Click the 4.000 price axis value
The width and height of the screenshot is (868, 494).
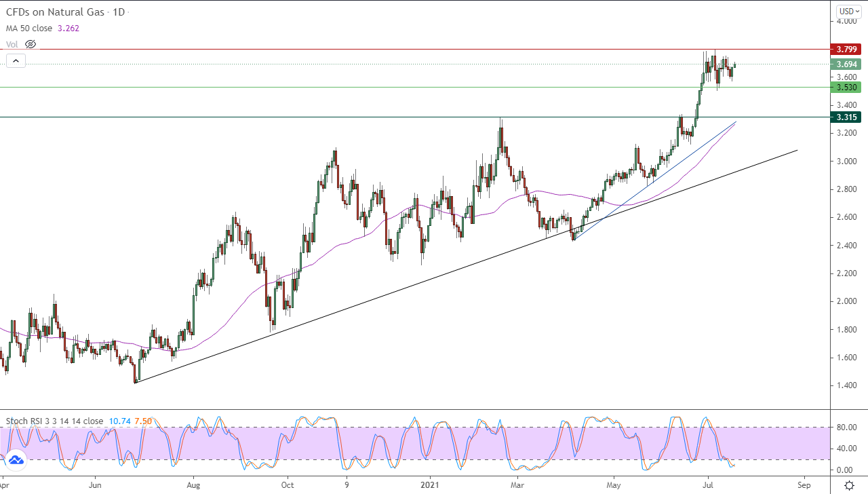[846, 21]
